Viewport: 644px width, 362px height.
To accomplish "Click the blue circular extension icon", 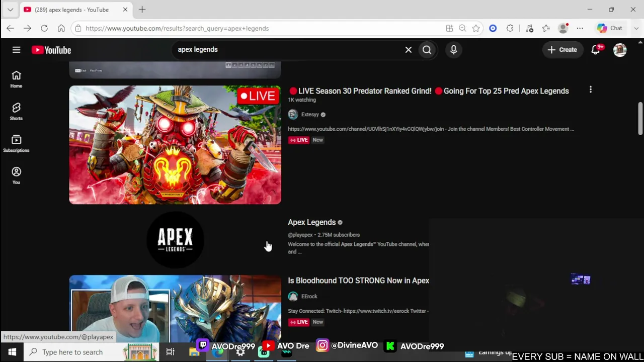I will pos(493,29).
